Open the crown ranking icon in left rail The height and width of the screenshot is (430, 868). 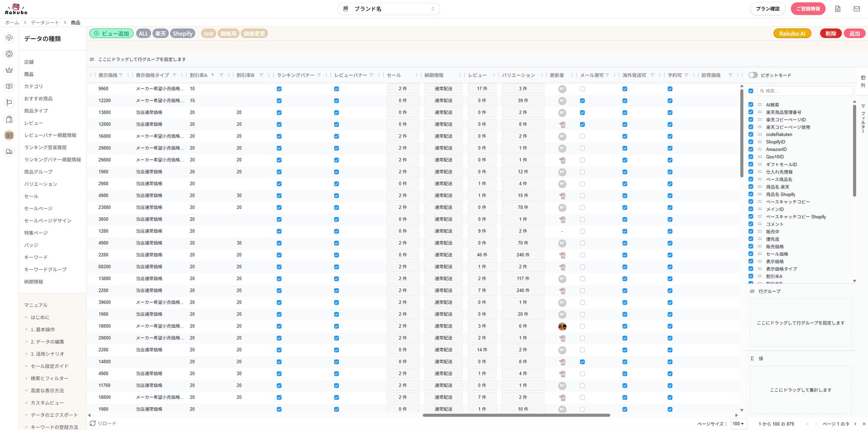point(9,70)
